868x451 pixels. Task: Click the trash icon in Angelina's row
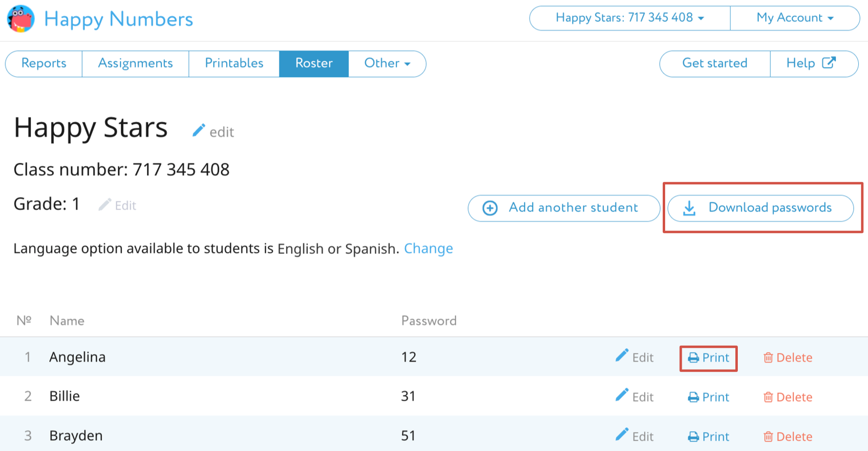[x=768, y=358]
